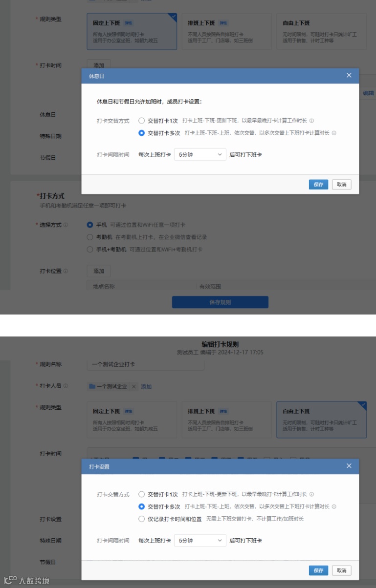Image resolution: width=376 pixels, height=588 pixels.
Task: Click 取消 in the 休息日 dialog
Action: click(x=341, y=185)
